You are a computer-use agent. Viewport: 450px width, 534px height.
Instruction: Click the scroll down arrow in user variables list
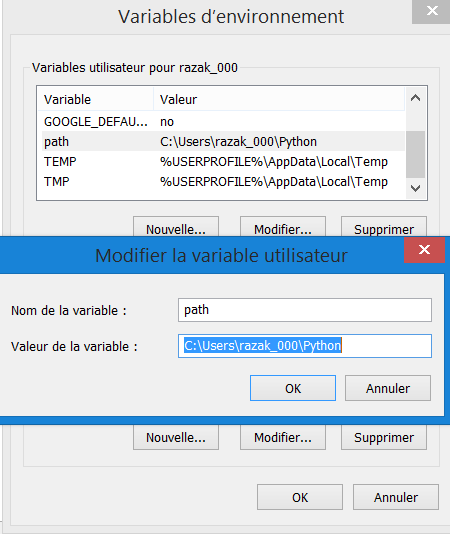[415, 188]
